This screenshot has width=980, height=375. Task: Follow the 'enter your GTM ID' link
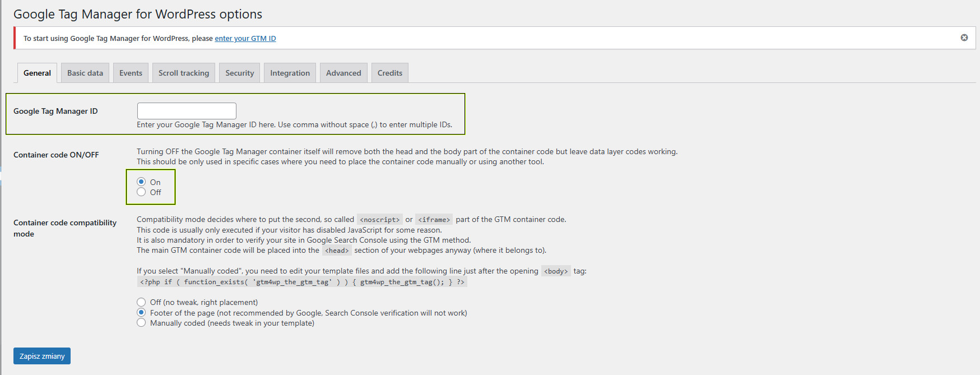coord(245,38)
